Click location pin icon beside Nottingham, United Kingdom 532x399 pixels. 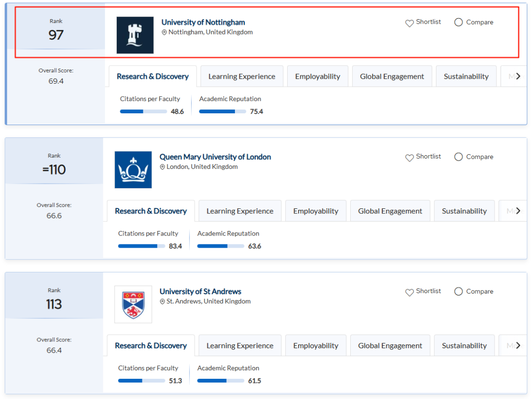(x=164, y=32)
